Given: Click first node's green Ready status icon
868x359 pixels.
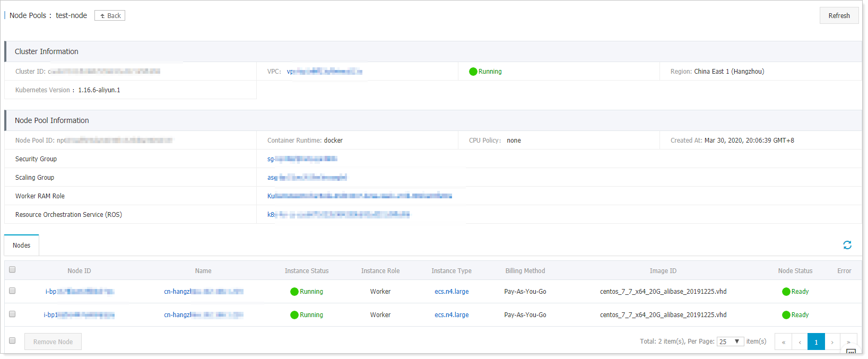Looking at the screenshot, I should pyautogui.click(x=786, y=292).
